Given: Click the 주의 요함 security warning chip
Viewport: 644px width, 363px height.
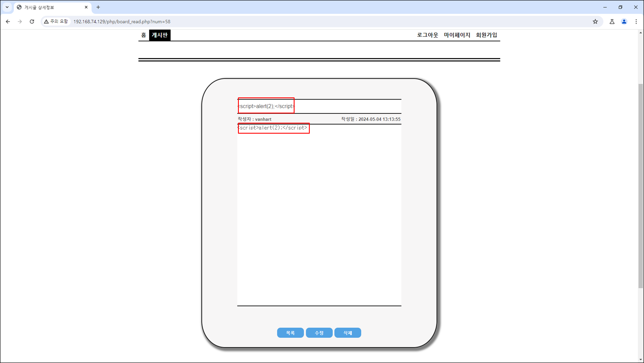Looking at the screenshot, I should pyautogui.click(x=56, y=21).
